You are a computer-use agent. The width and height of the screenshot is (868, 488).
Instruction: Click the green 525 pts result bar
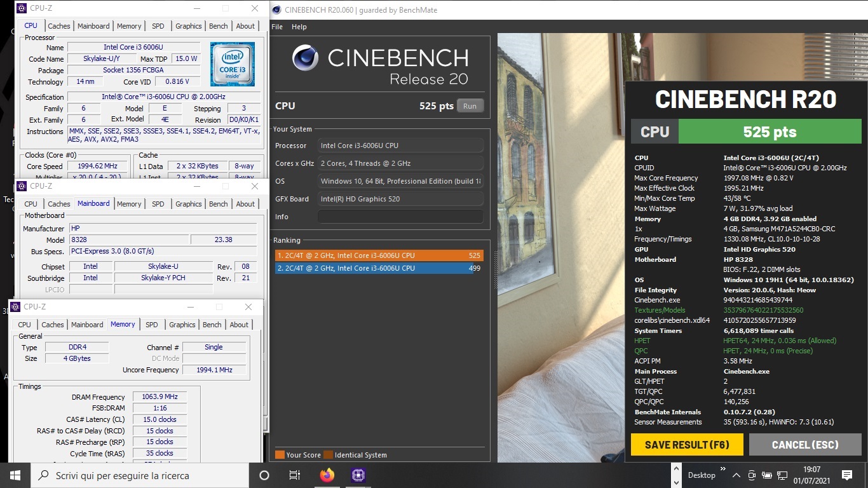tap(770, 132)
